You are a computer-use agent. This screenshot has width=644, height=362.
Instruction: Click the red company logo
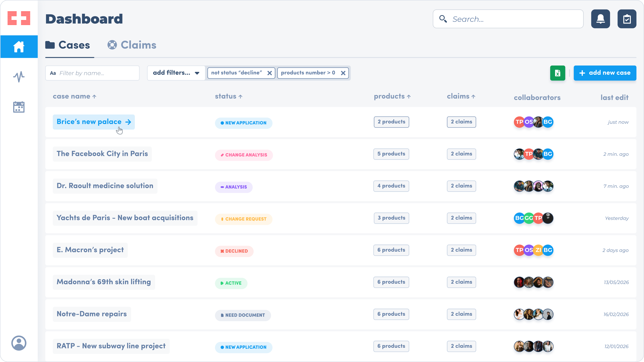(x=19, y=18)
